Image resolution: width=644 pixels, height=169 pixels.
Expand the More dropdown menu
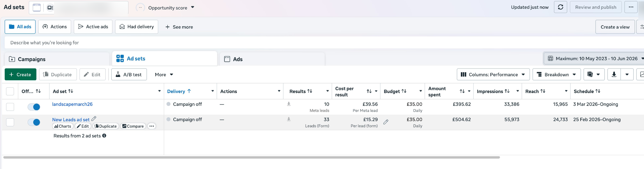click(164, 75)
